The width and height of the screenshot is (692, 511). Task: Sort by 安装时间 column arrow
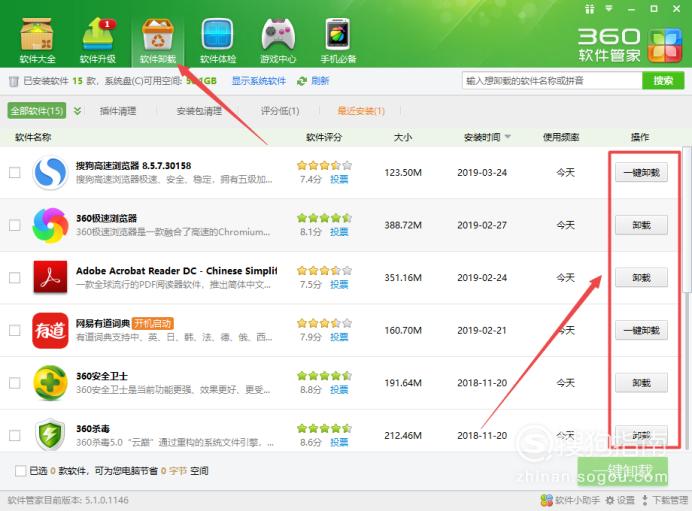pyautogui.click(x=508, y=137)
